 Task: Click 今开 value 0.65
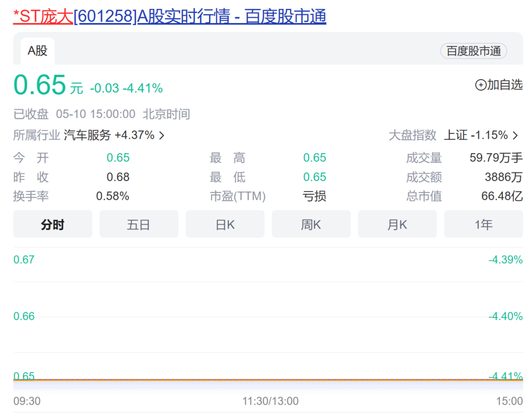(118, 158)
